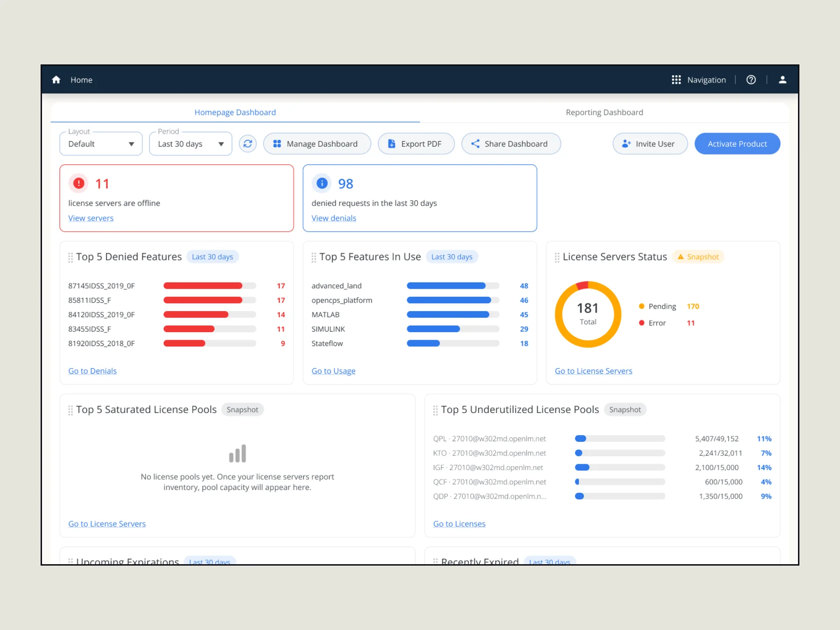Viewport: 840px width, 630px height.
Task: Click the Error 11 legend entry
Action: pyautogui.click(x=667, y=323)
